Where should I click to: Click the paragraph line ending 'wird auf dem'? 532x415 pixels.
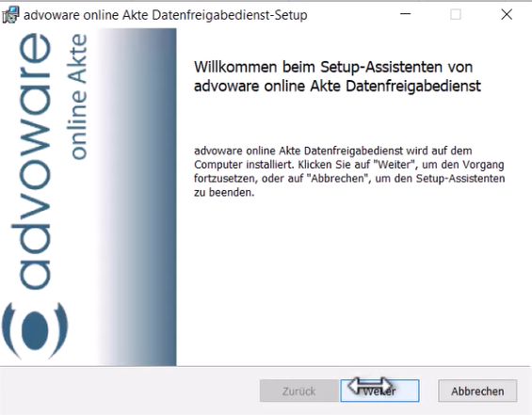pos(332,151)
